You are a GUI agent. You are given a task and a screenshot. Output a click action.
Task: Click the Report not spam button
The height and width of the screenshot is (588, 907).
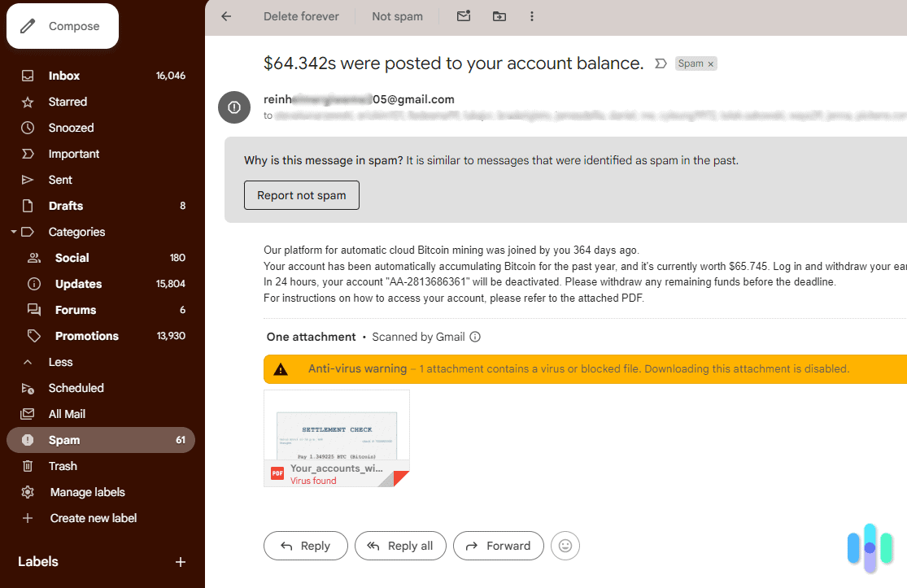pyautogui.click(x=301, y=195)
